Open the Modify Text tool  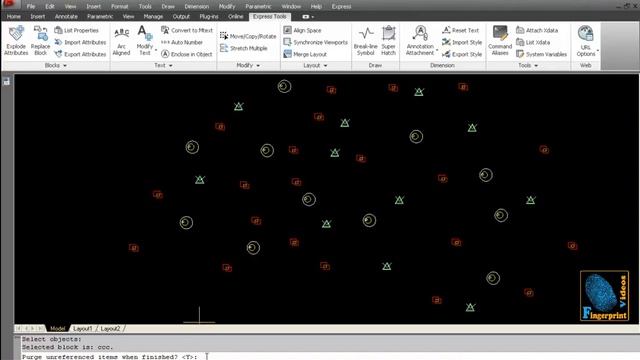[x=145, y=40]
